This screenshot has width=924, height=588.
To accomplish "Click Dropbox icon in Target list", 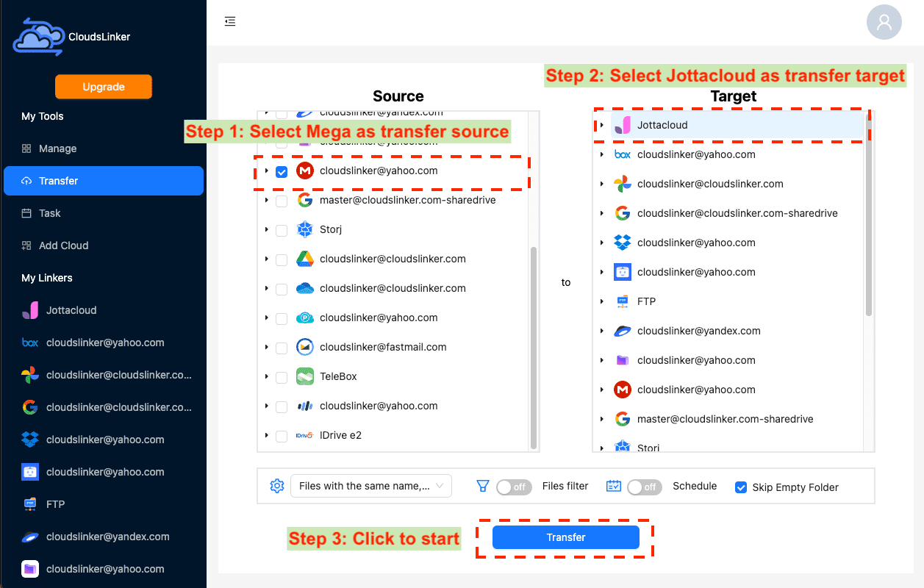I will tap(623, 243).
